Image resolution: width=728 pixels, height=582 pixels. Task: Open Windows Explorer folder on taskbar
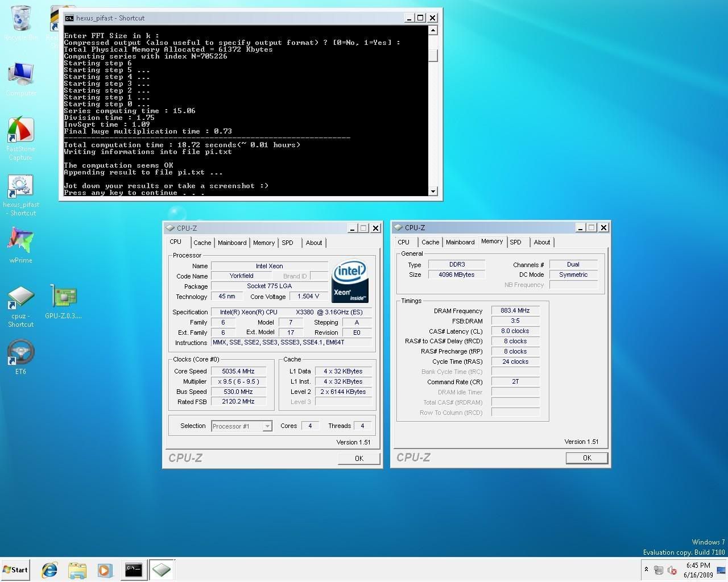pos(77,569)
